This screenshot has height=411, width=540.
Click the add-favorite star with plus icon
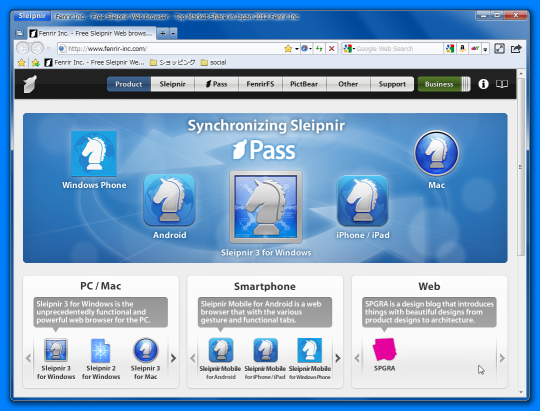point(35,62)
